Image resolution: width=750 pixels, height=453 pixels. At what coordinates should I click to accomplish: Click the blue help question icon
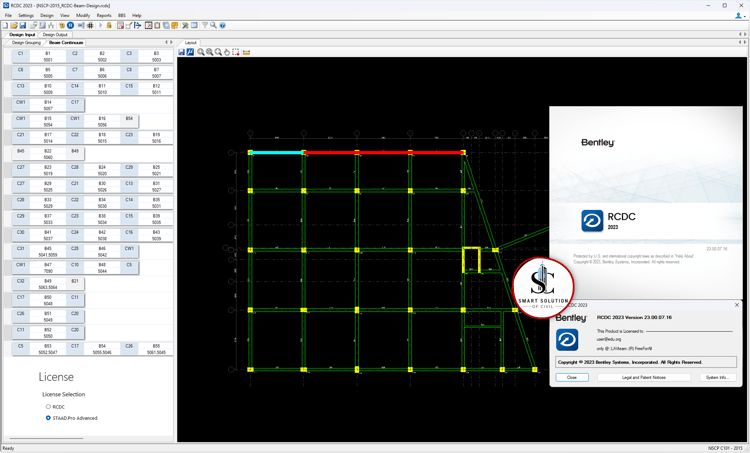[222, 25]
